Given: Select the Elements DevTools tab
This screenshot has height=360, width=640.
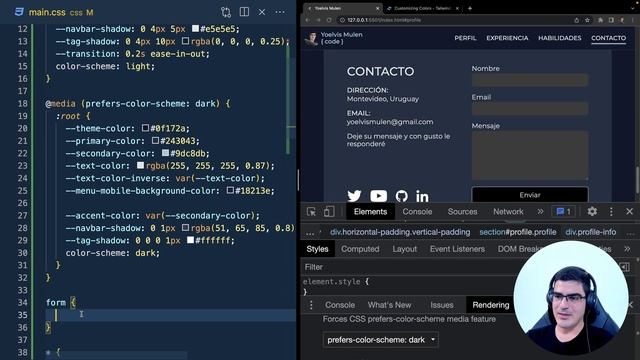Looking at the screenshot, I should coord(370,211).
